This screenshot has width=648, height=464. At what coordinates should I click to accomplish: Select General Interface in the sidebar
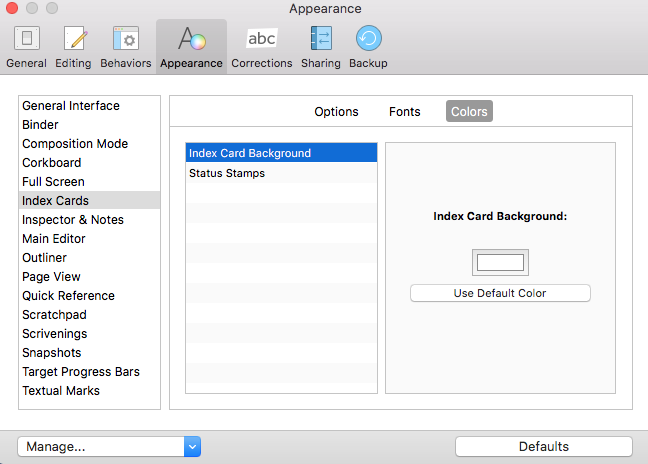(89, 106)
